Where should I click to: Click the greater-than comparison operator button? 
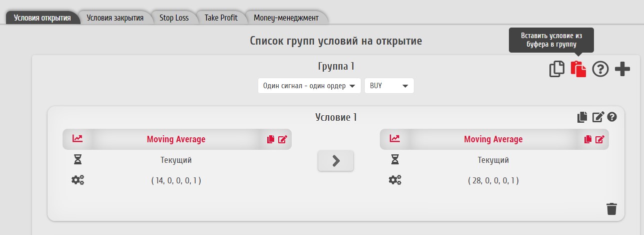[336, 160]
